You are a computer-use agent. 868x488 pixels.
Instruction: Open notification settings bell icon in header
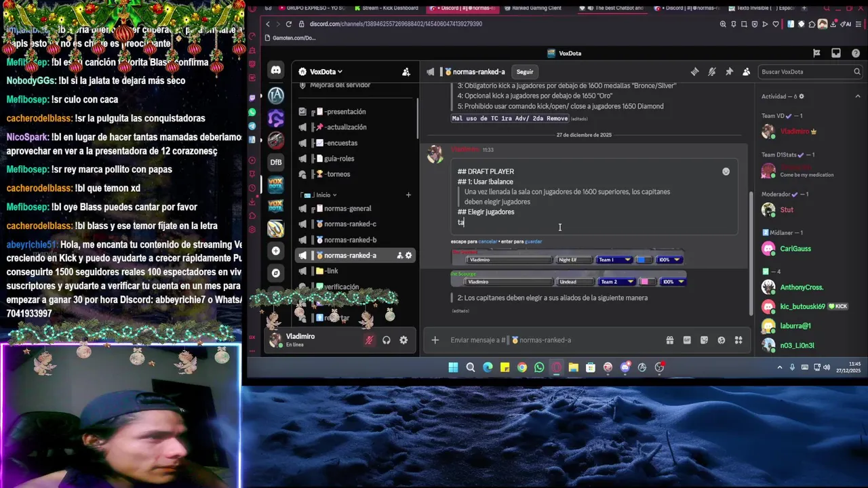coord(711,72)
